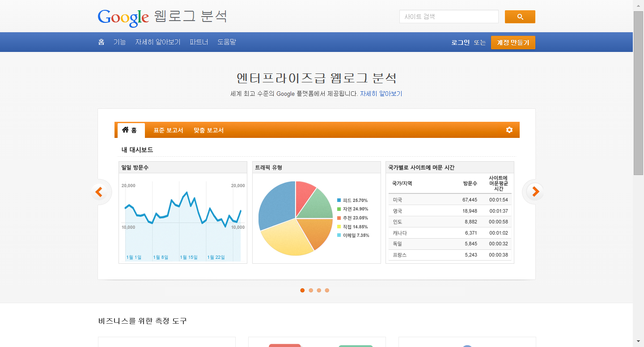Select third carousel indicator dot

[x=319, y=290]
